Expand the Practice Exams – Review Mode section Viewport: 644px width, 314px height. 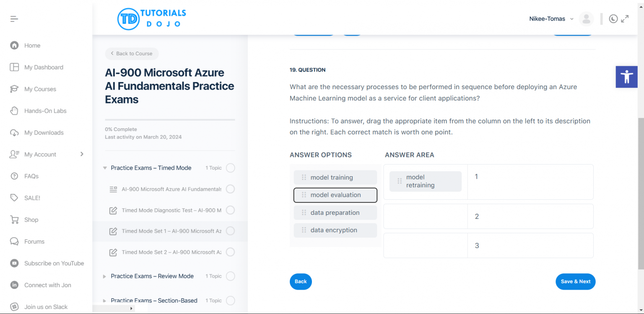coord(104,276)
